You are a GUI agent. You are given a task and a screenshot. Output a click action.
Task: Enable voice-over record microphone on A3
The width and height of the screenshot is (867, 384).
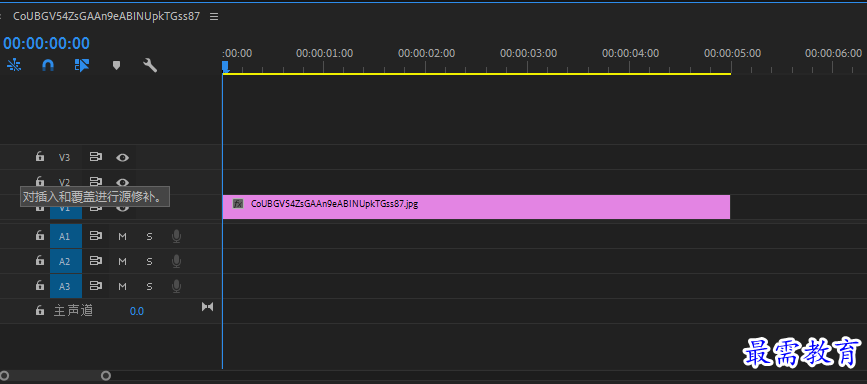tap(176, 286)
